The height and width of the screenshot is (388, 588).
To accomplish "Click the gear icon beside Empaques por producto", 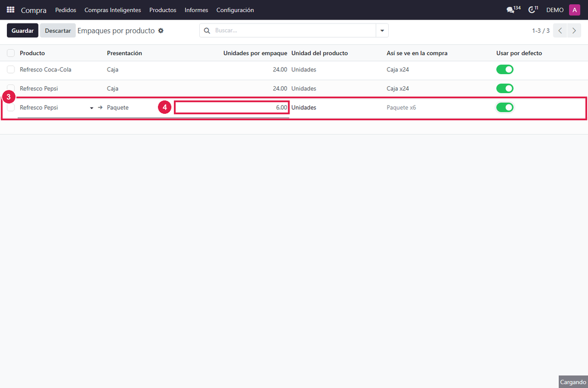I will click(161, 31).
